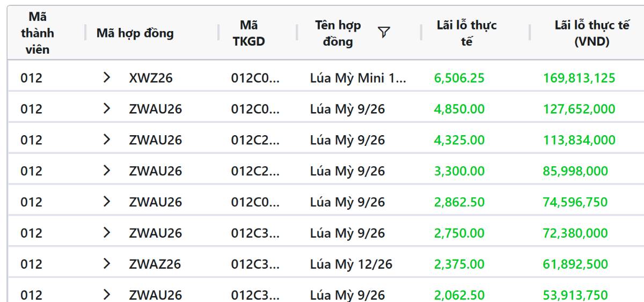Click the 012C2... account in 3,300.00 row
The image size is (644, 302).
[254, 172]
